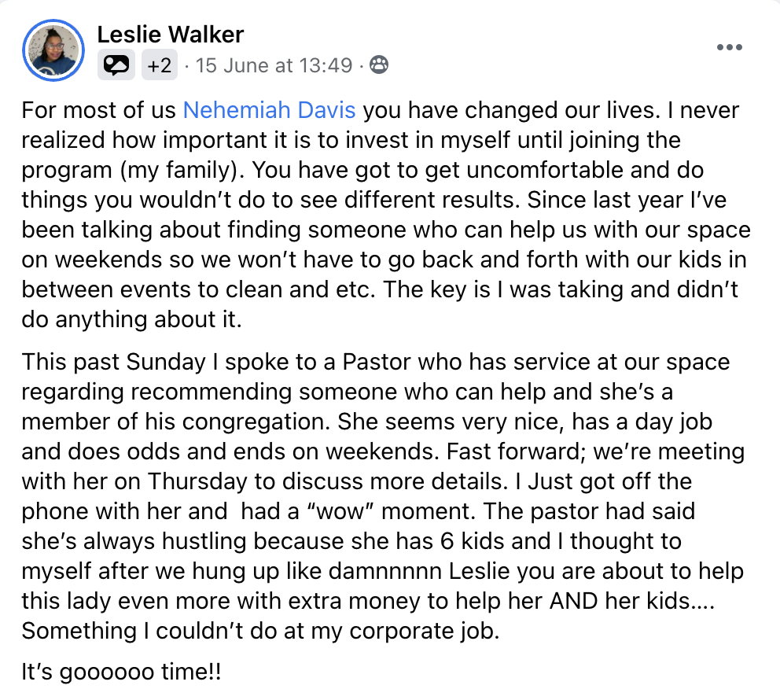Viewport: 780px width, 700px height.
Task: Click the phrase "(my family)" in the first paragraph
Action: click(182, 170)
